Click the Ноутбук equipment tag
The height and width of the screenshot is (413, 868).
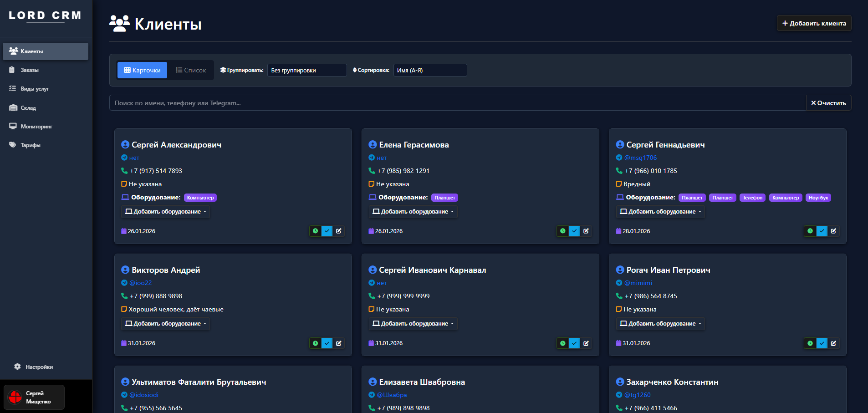tap(818, 198)
